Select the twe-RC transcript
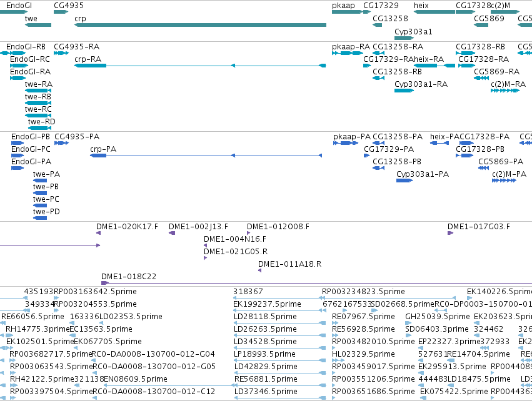The image size is (532, 401). pyautogui.click(x=38, y=116)
